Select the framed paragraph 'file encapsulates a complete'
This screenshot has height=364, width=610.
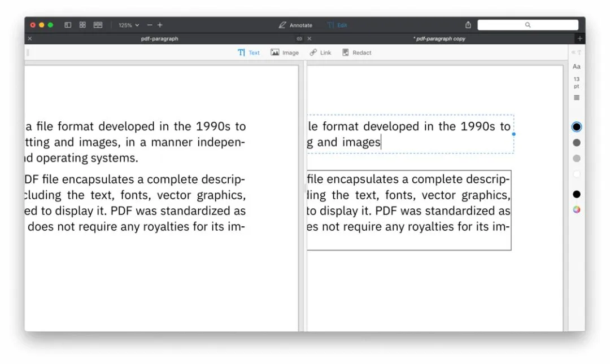[409, 210]
